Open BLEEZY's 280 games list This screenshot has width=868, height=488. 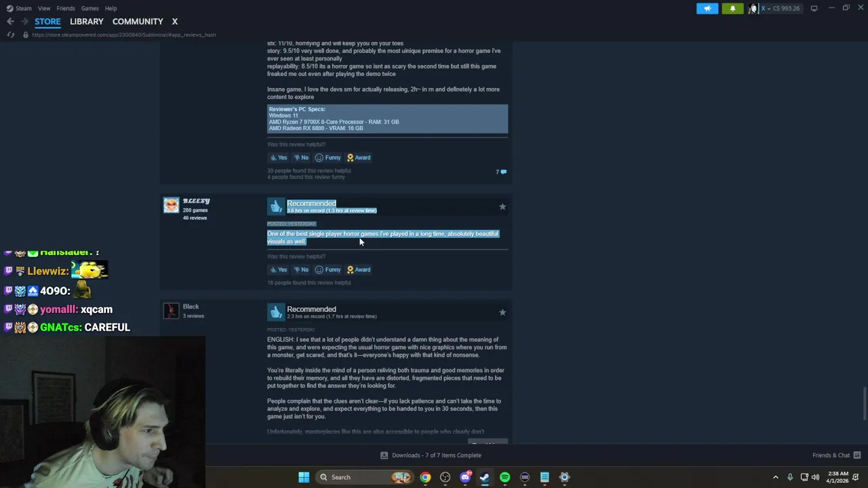click(x=195, y=210)
